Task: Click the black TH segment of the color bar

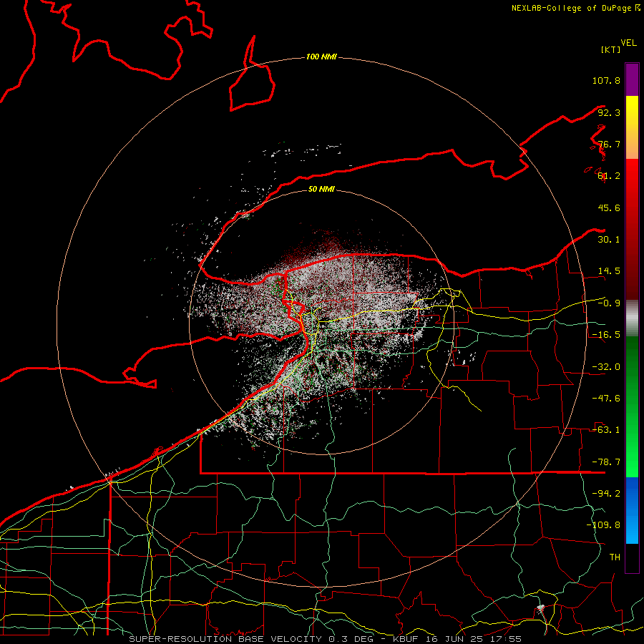Action: pos(632,557)
